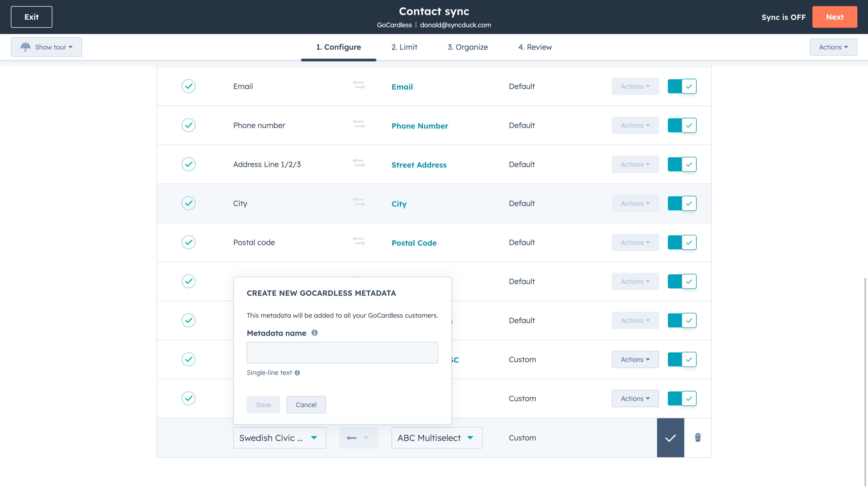Click the green check circle beside Postal code
Viewport: 868px width, 488px height.
pyautogui.click(x=188, y=242)
